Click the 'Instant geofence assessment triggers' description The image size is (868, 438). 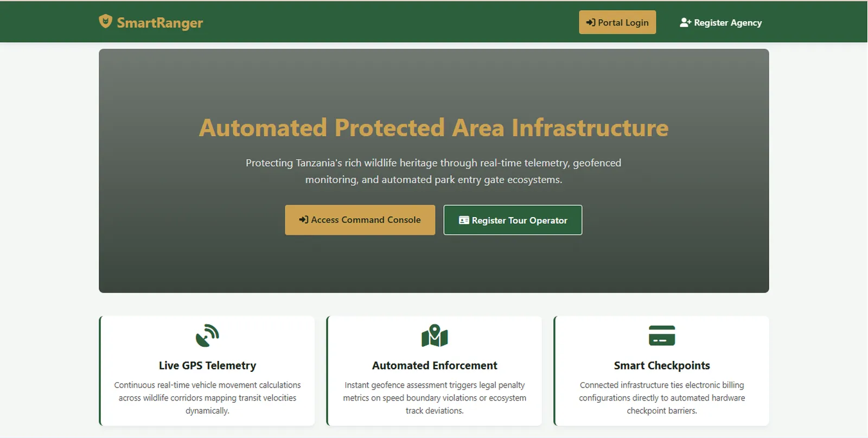tap(435, 398)
